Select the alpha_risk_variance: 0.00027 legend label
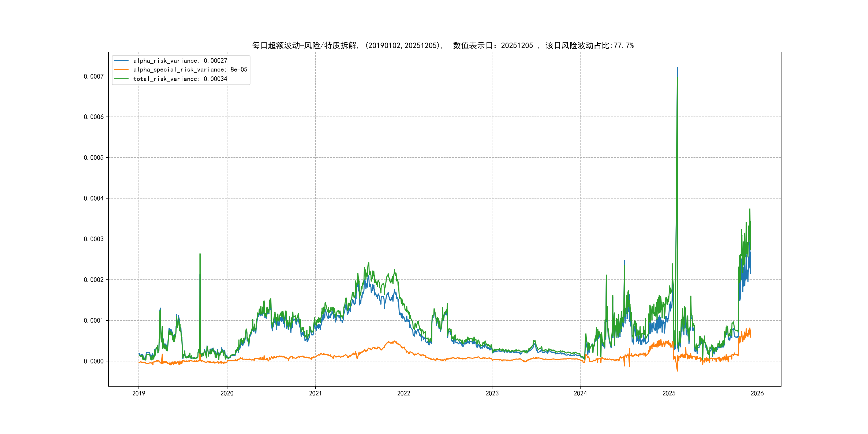The image size is (868, 434). [180, 61]
